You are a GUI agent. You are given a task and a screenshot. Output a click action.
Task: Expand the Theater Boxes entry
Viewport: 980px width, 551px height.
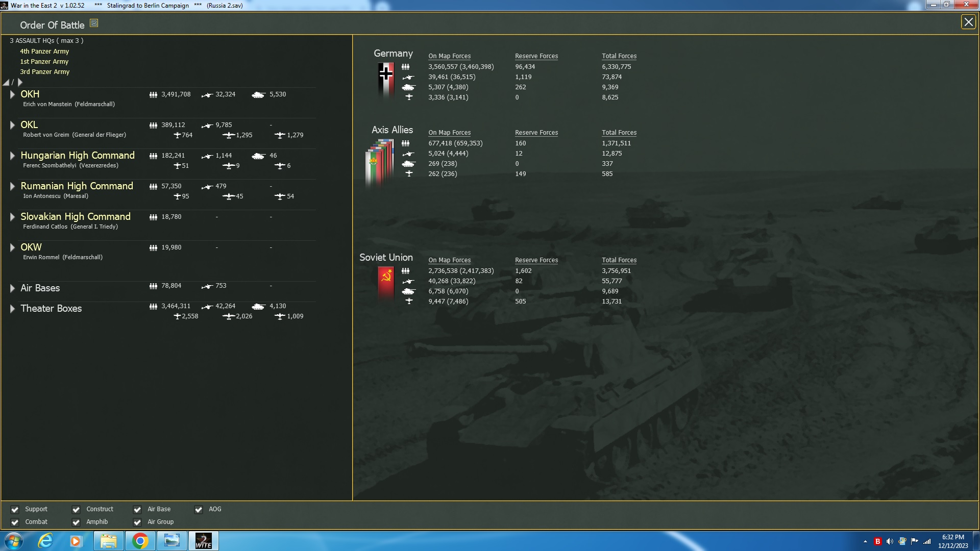[x=12, y=309]
